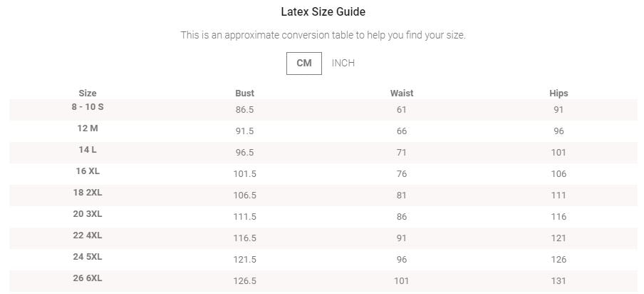The image size is (644, 294).
Task: Click the Waist column header
Action: point(402,93)
